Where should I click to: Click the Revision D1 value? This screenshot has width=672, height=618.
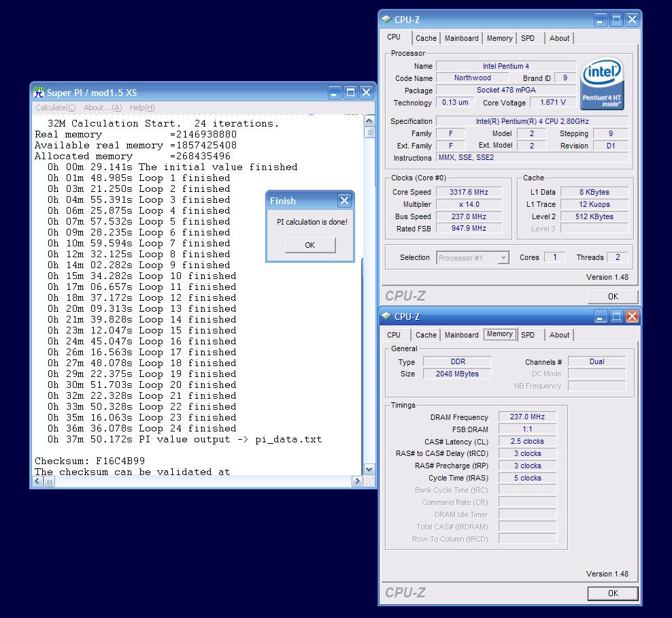(611, 146)
